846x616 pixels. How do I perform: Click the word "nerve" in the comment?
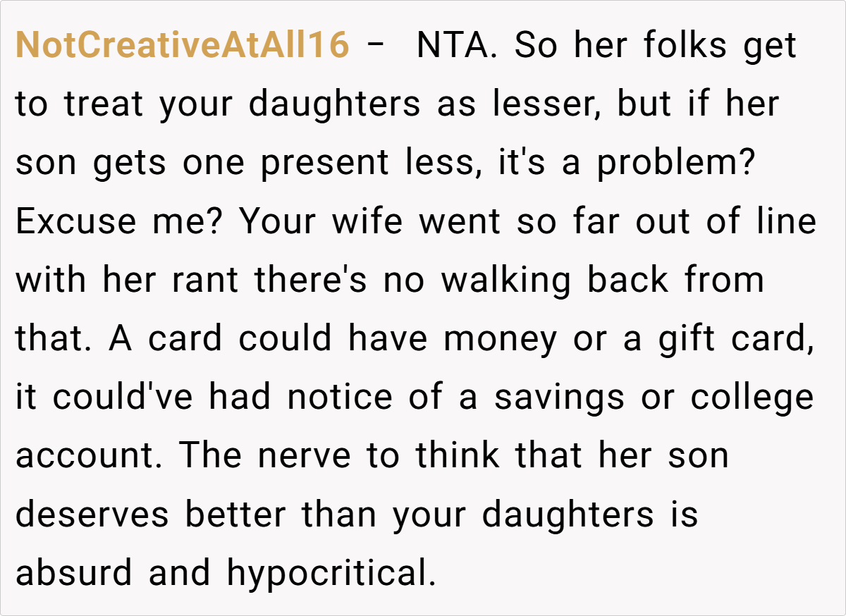[304, 455]
